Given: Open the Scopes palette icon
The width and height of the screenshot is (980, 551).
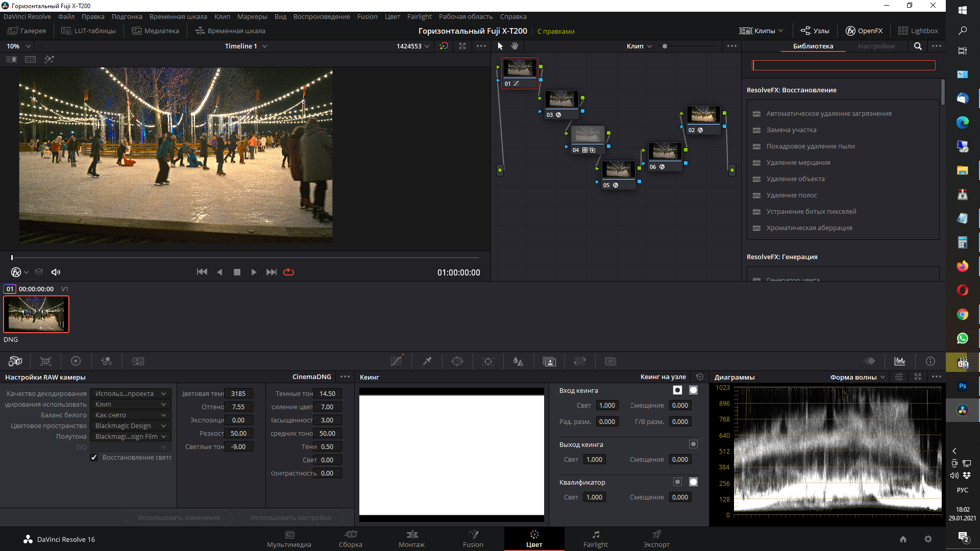Looking at the screenshot, I should [900, 361].
